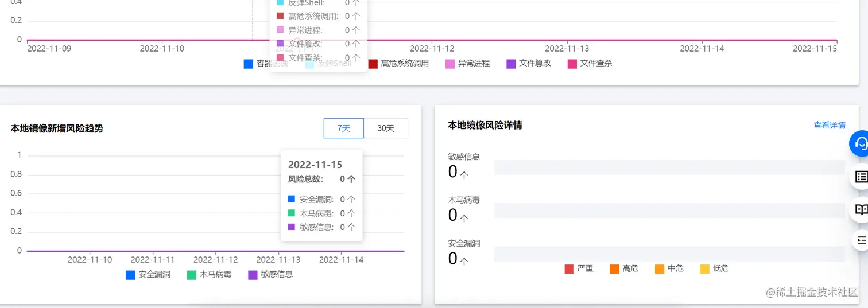Click 风险总数 row in the tooltip
The width and height of the screenshot is (868, 308).
pos(321,179)
